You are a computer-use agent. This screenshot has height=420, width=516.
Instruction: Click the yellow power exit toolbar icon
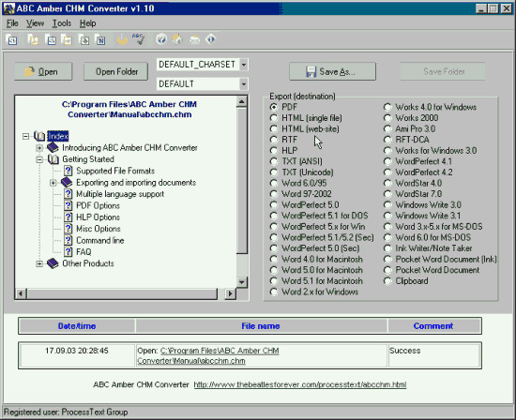point(122,39)
